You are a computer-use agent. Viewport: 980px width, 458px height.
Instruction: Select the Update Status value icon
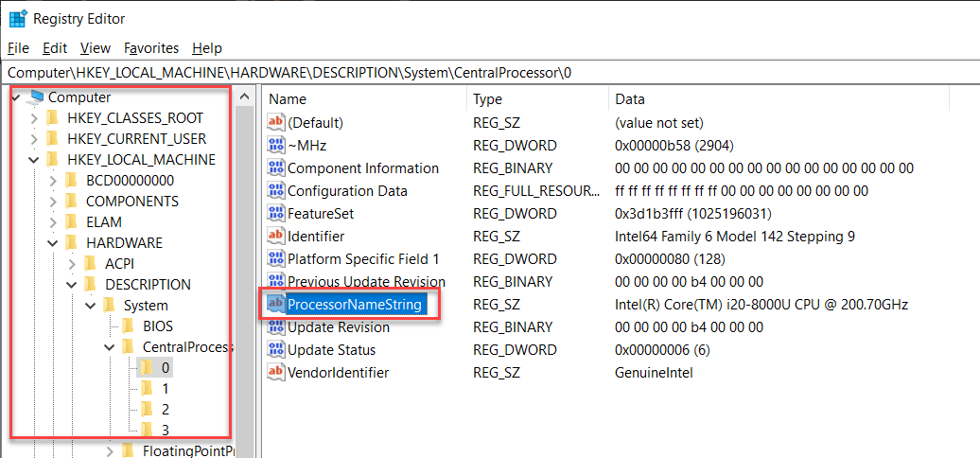[275, 350]
